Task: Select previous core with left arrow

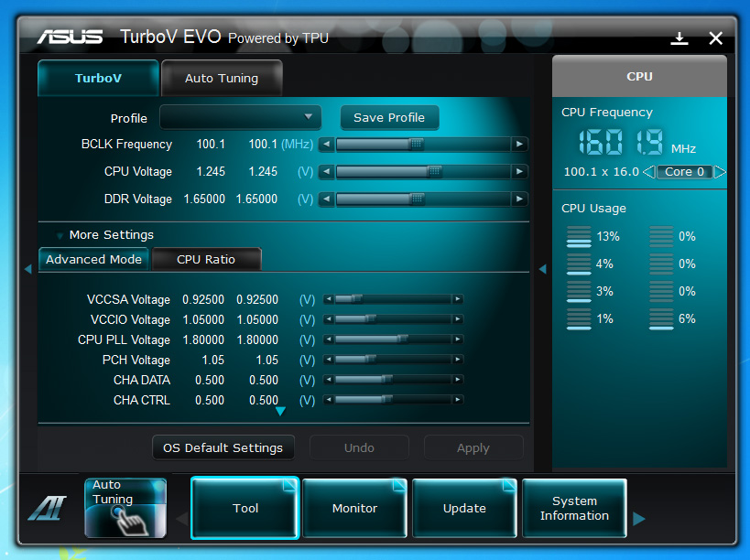Action: [649, 172]
